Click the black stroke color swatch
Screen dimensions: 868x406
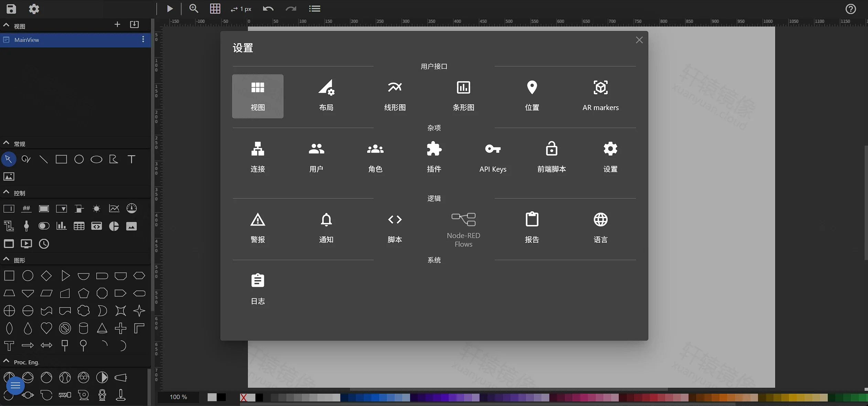pos(221,397)
